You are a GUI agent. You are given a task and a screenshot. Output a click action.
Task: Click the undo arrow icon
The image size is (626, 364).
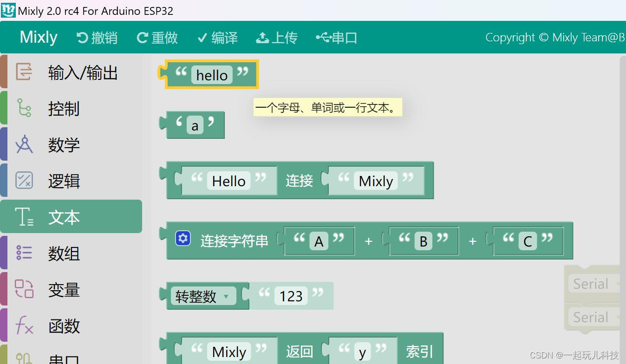tap(82, 38)
